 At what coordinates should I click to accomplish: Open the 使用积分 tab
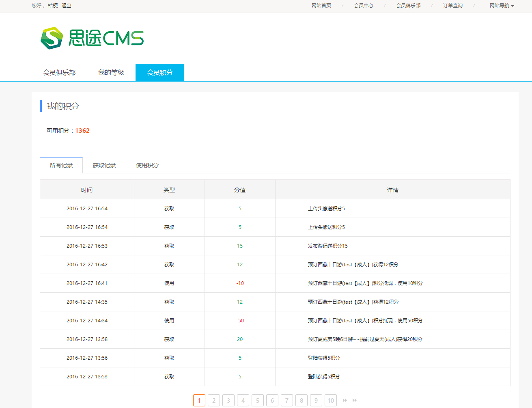coord(147,165)
